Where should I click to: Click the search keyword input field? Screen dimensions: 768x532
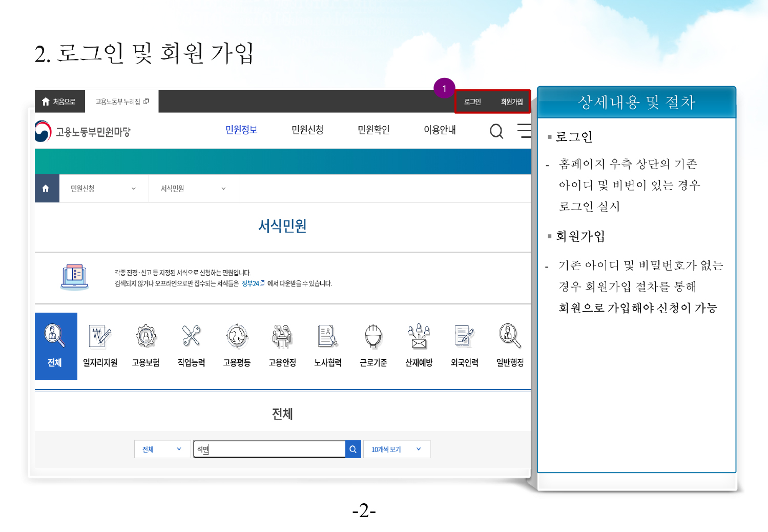tap(269, 449)
